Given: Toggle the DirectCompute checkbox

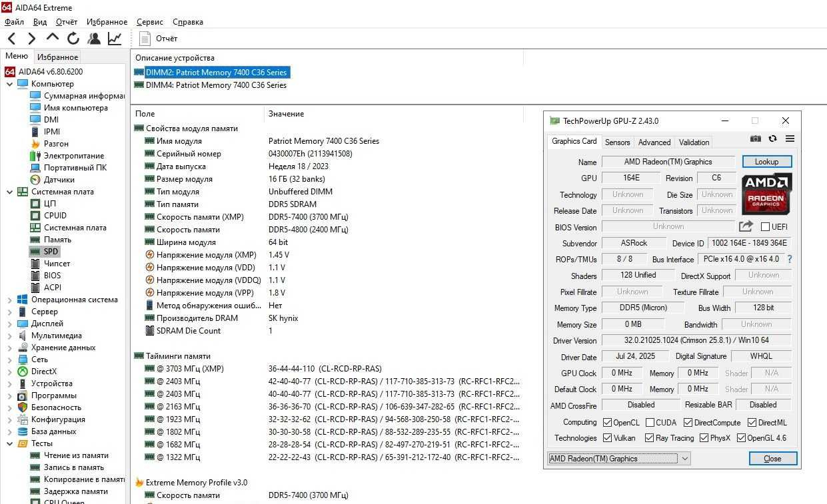Looking at the screenshot, I should coord(688,422).
